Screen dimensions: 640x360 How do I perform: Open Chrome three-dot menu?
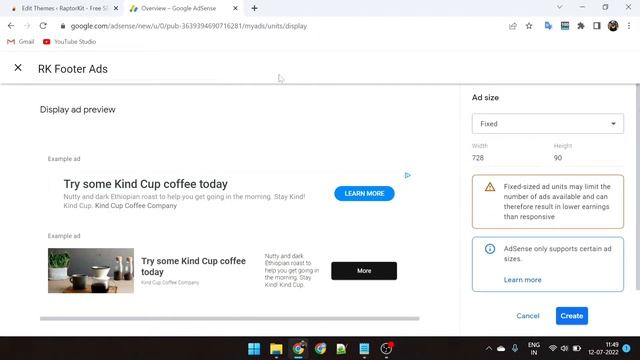coord(629,26)
